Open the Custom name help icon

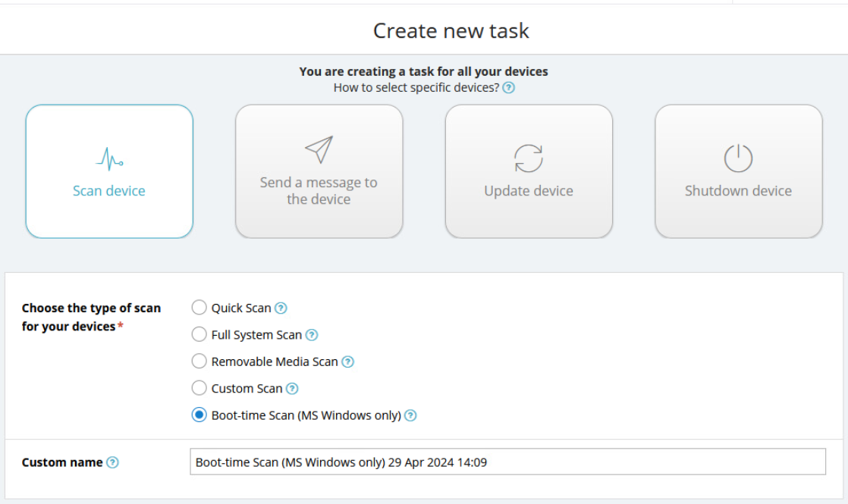point(112,462)
